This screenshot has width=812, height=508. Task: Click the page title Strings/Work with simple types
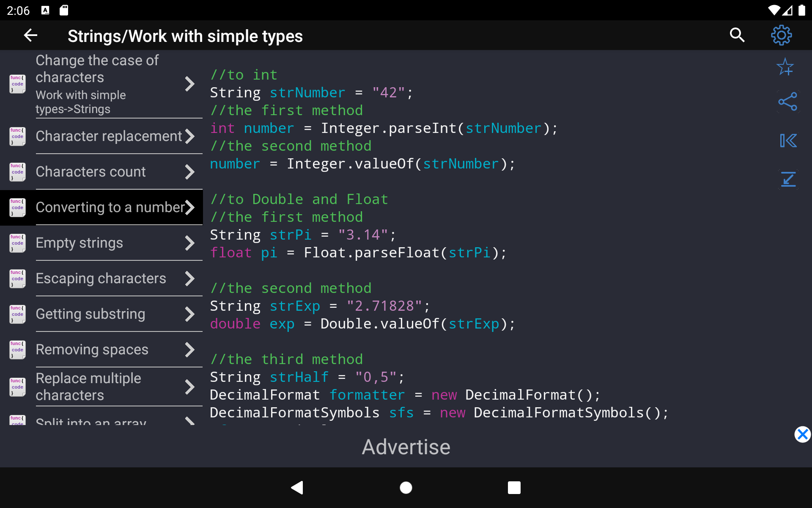(185, 36)
